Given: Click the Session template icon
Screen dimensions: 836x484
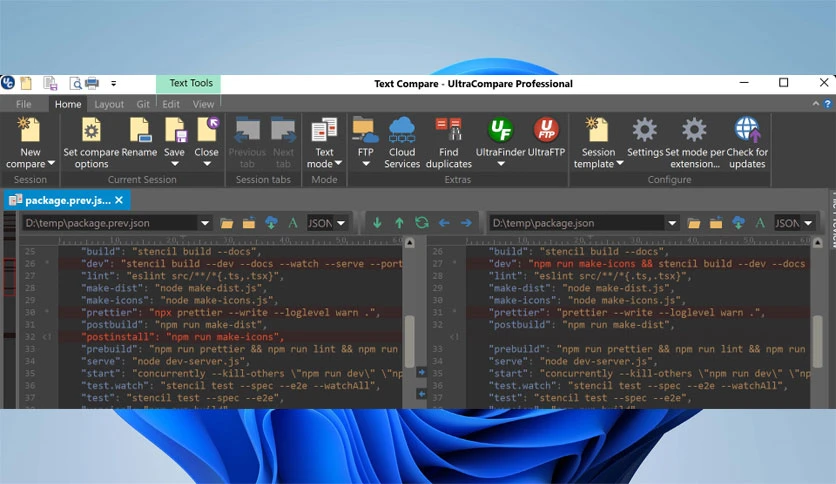Looking at the screenshot, I should click(x=598, y=130).
